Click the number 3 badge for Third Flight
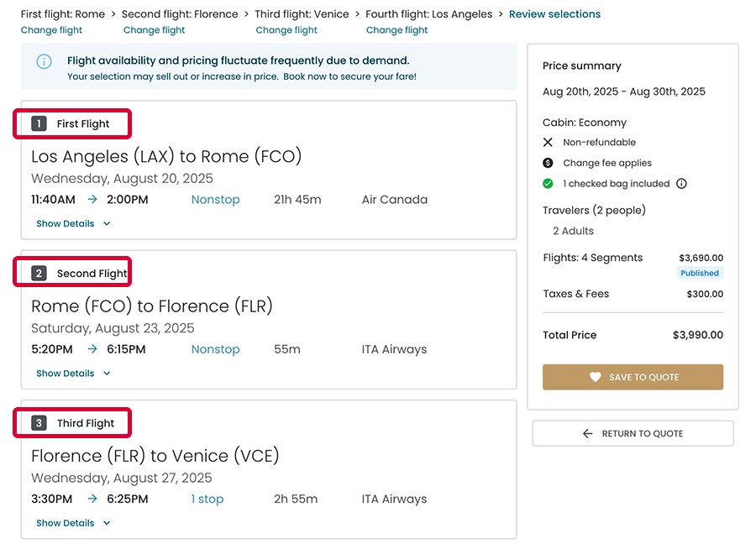Image resolution: width=756 pixels, height=549 pixels. coord(39,423)
